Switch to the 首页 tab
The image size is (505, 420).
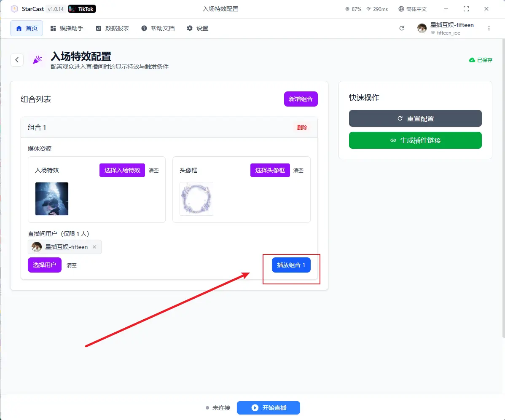27,28
